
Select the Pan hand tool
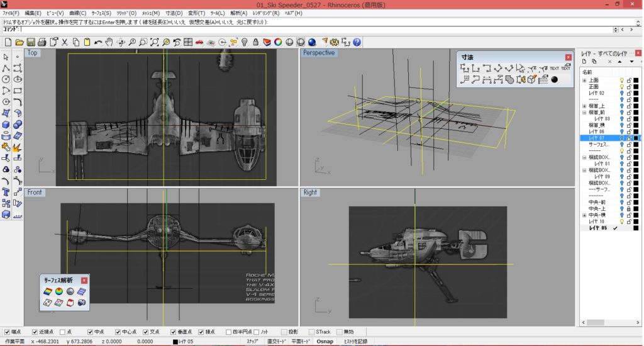pyautogui.click(x=109, y=42)
